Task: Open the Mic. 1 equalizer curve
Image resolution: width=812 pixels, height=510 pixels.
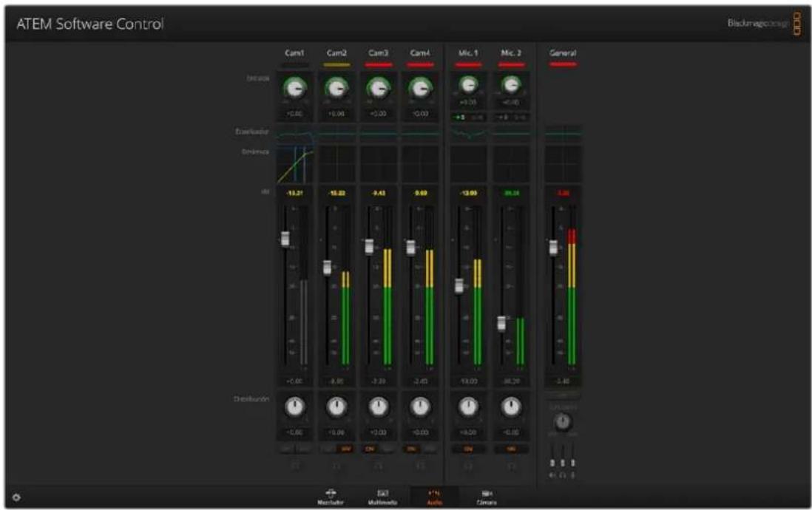Action: [x=468, y=134]
